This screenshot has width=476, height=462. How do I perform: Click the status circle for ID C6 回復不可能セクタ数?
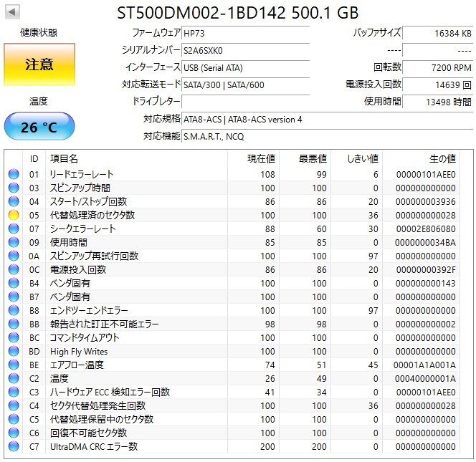(14, 433)
